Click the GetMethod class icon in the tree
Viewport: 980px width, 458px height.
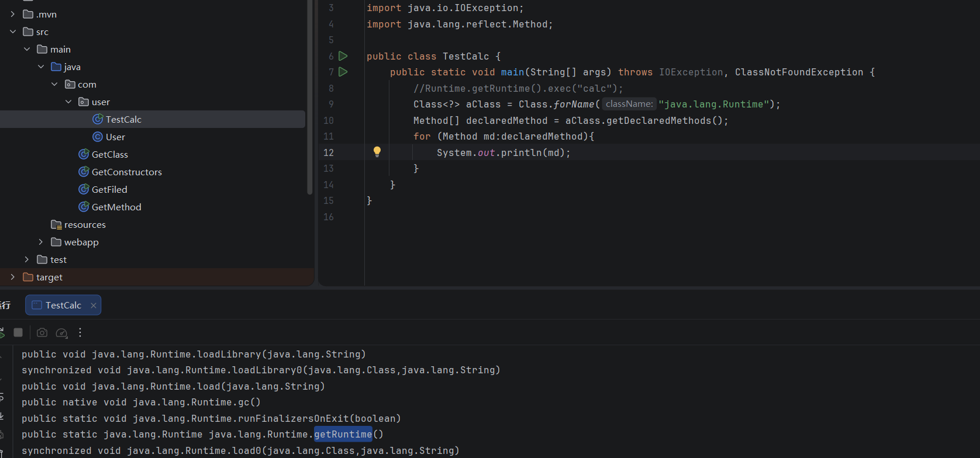(84, 207)
